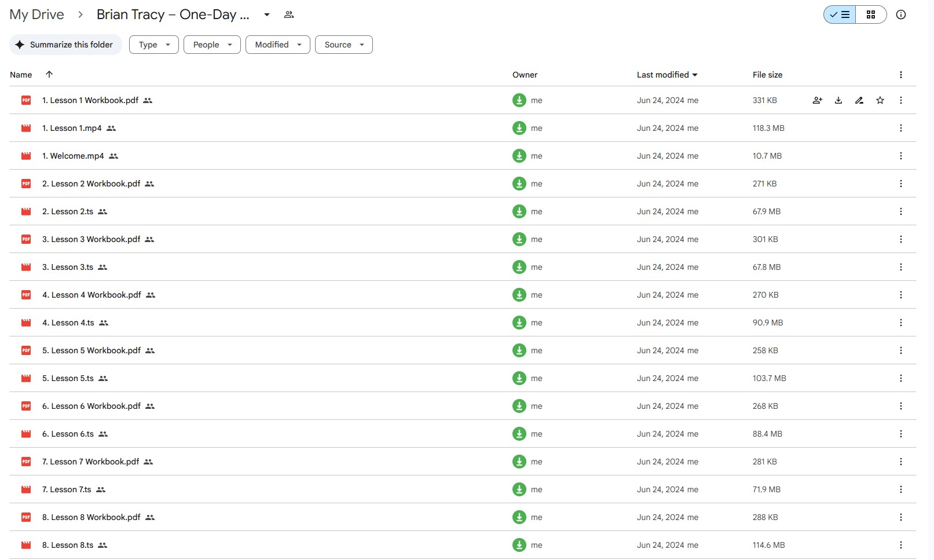Click the PDF icon of Lesson 4 Workbook.pdf

point(26,295)
